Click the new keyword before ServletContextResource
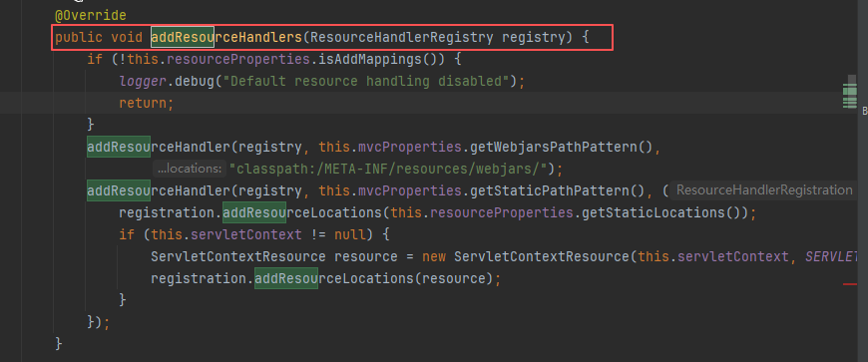Viewport: 868px width, 362px height. click(434, 257)
